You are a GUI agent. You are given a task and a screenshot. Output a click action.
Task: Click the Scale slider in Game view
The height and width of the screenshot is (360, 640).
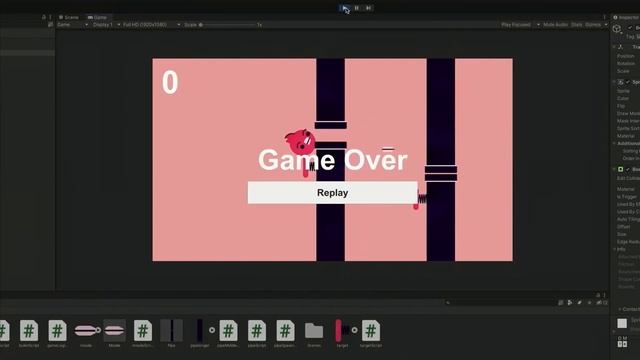(227, 25)
